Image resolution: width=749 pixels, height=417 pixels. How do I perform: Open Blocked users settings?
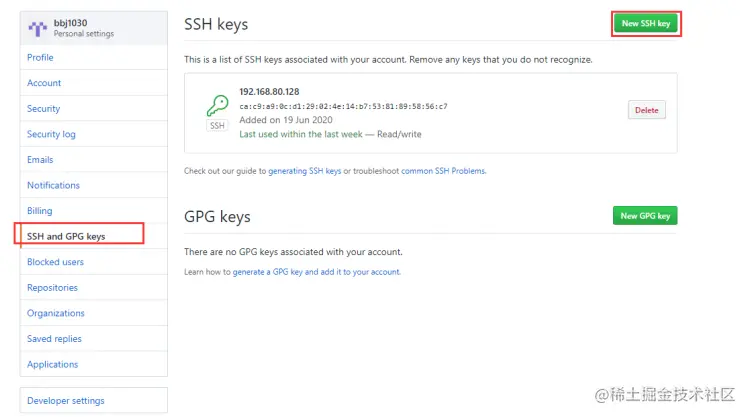(x=55, y=262)
